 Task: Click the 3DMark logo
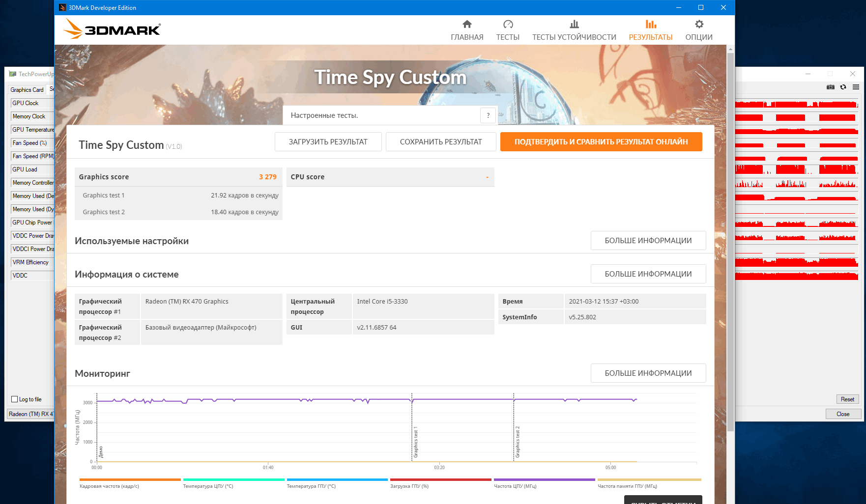pyautogui.click(x=112, y=29)
